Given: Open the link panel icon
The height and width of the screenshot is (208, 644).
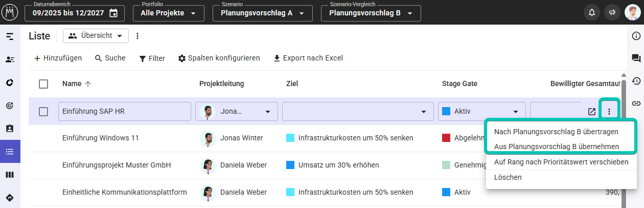Looking at the screenshot, I should click(636, 103).
